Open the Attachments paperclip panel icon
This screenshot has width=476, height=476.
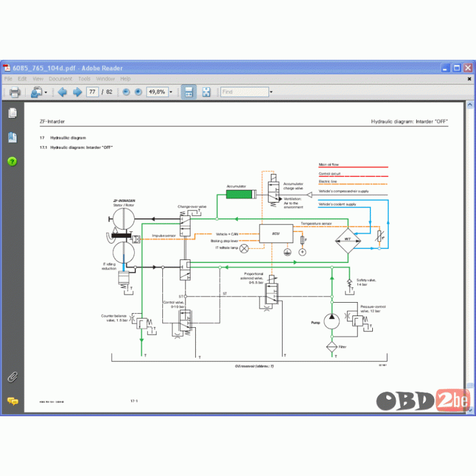pos(12,377)
